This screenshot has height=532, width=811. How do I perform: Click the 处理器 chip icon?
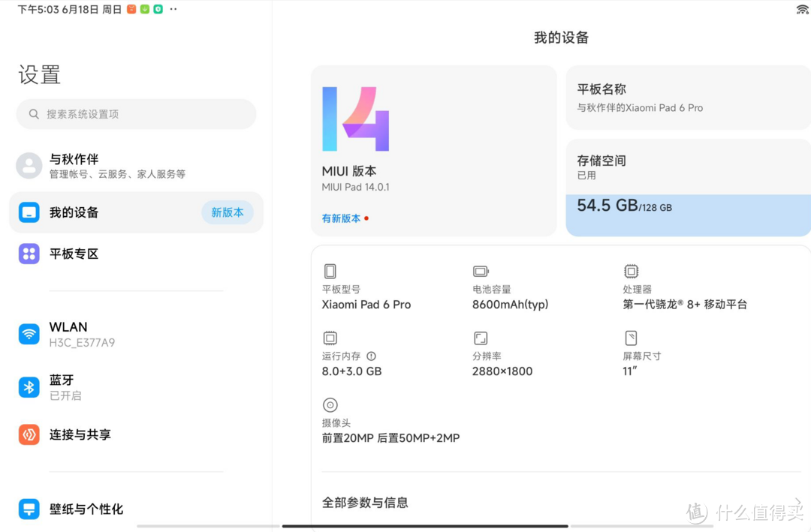pos(631,271)
